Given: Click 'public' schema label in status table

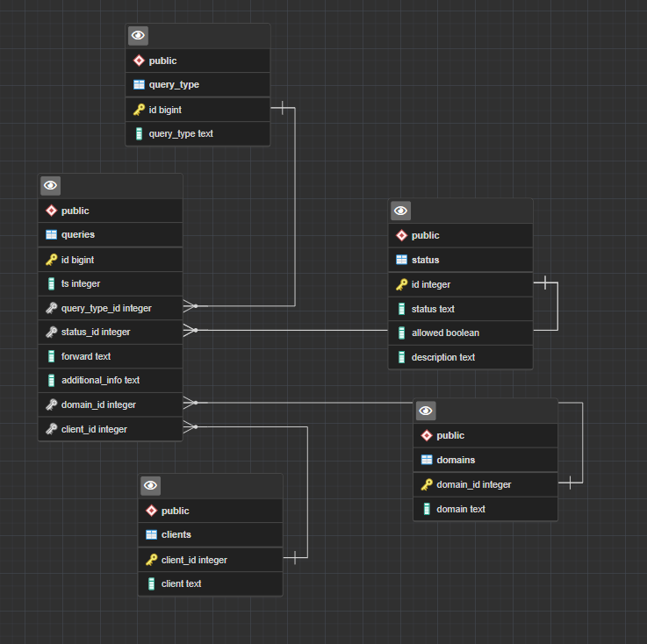Looking at the screenshot, I should tap(426, 236).
